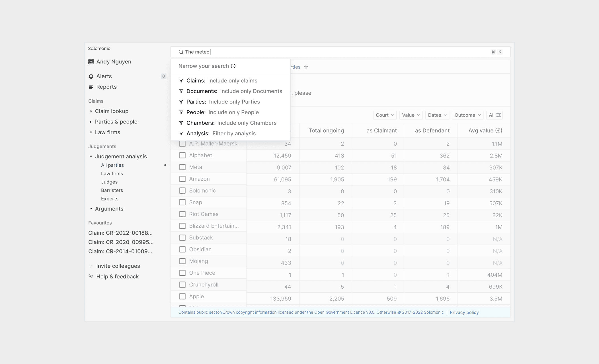Select the Amazon row checkbox
Screen dimensions: 599x364
[182, 179]
